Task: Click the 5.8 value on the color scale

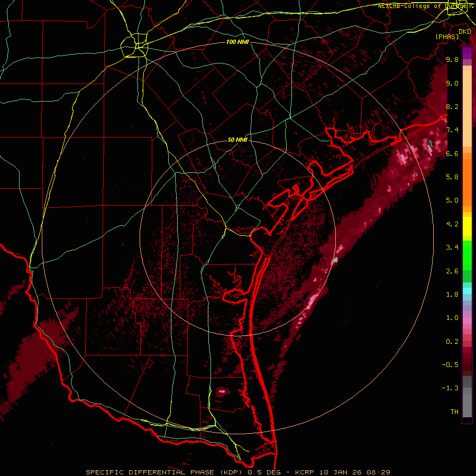Action: [x=452, y=177]
